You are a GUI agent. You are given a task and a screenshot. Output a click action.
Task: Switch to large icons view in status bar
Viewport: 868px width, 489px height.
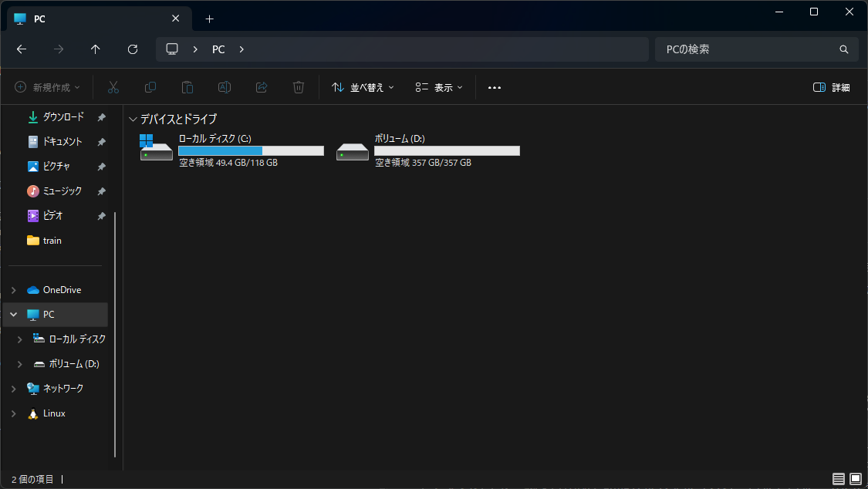(856, 479)
